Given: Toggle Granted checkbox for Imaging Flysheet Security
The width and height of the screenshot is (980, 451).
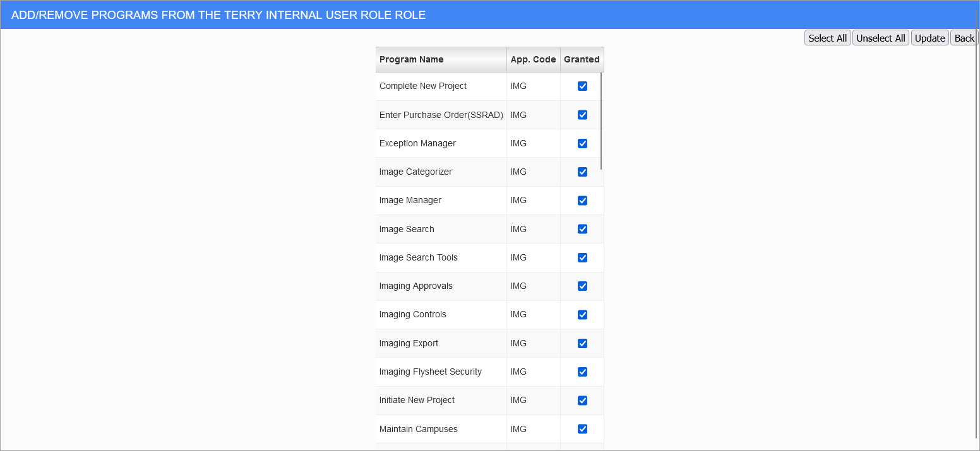Looking at the screenshot, I should [x=582, y=372].
